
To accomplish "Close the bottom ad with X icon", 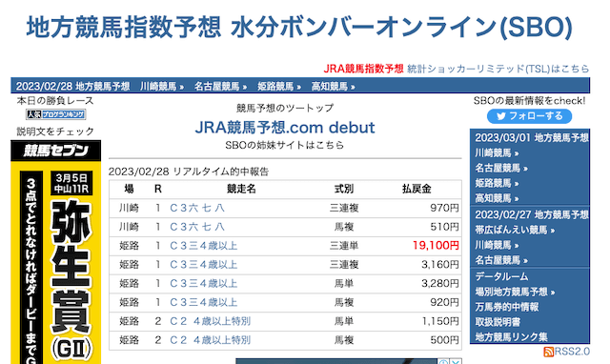I will (457, 361).
